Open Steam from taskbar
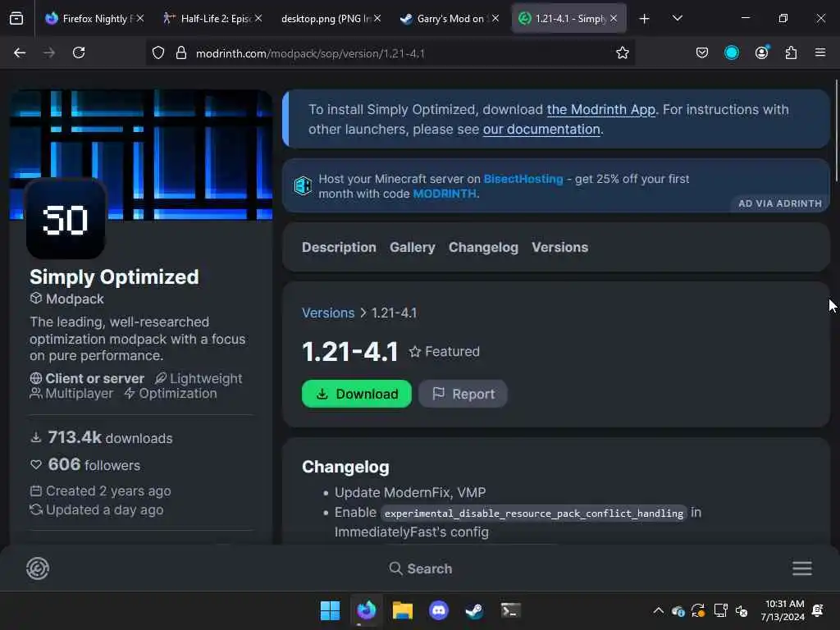The height and width of the screenshot is (630, 840). click(x=475, y=610)
